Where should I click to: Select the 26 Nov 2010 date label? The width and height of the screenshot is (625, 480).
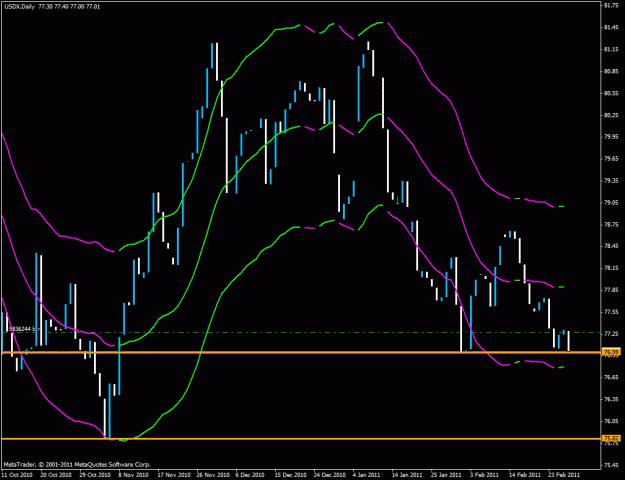[x=212, y=475]
